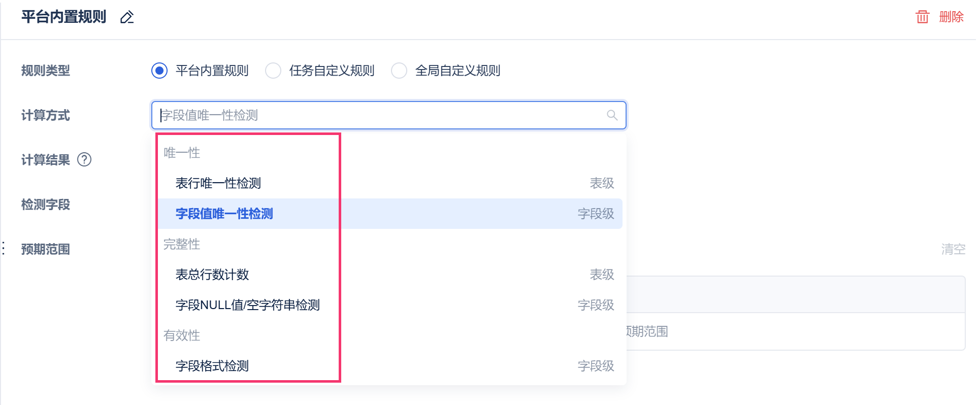The image size is (980, 405).
Task: Click the 完整性 group header
Action: [x=182, y=244]
